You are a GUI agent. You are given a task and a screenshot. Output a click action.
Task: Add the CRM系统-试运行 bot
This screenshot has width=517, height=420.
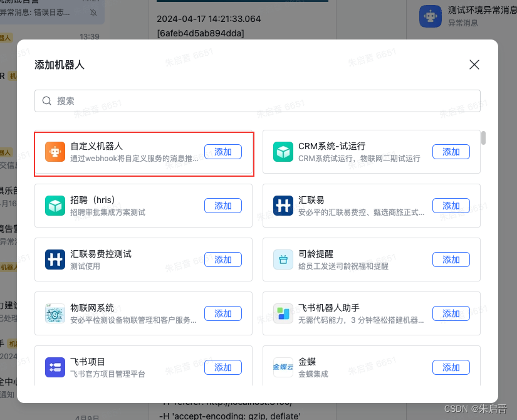(451, 152)
